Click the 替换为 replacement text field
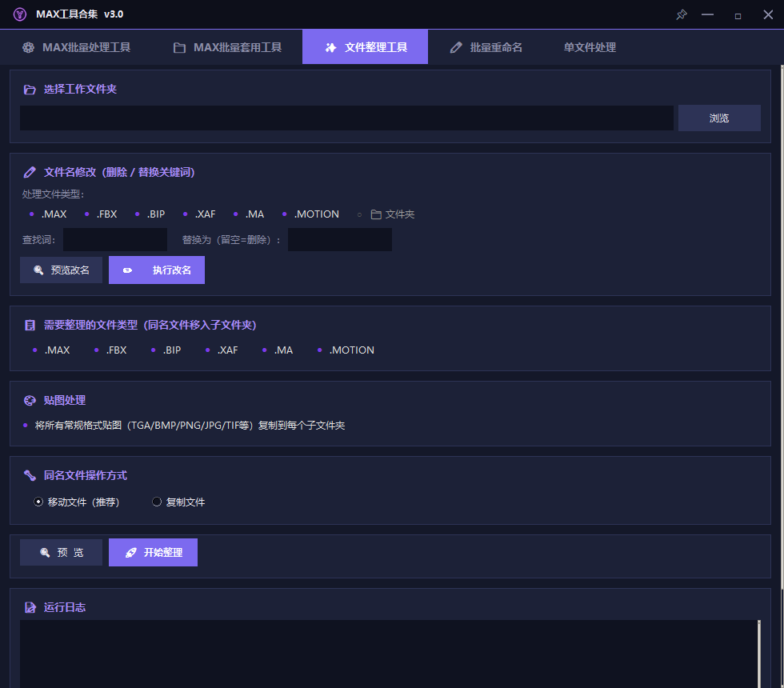 point(339,239)
